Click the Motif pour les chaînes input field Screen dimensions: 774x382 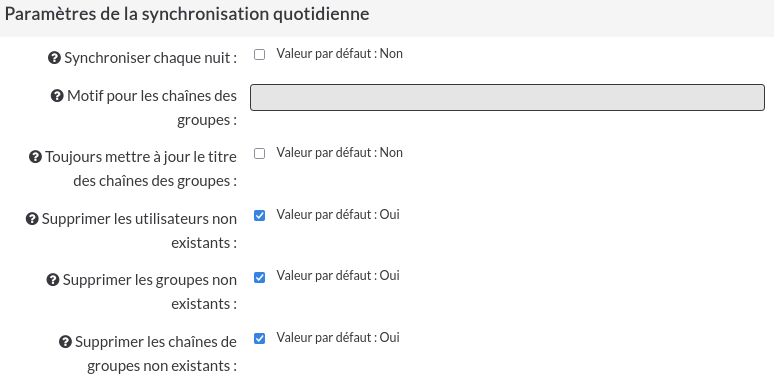[507, 97]
